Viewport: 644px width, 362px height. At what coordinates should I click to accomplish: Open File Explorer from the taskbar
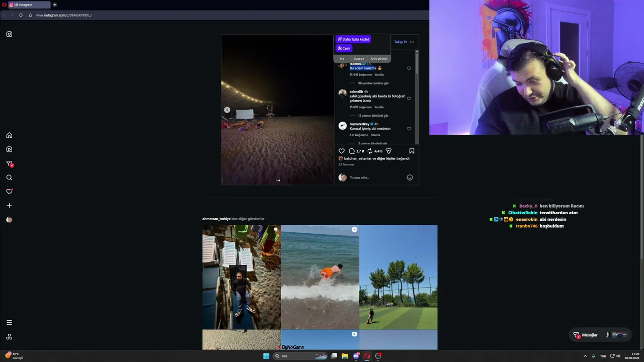point(345,356)
